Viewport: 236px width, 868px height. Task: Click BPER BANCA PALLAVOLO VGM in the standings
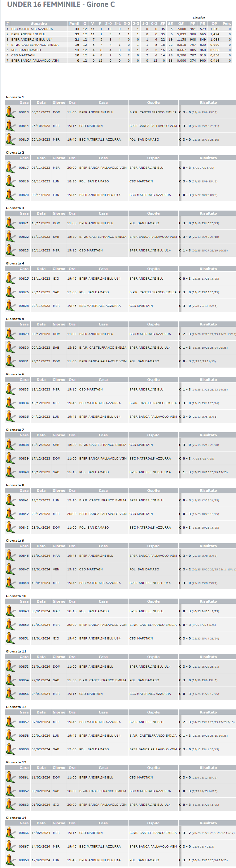pos(35,61)
